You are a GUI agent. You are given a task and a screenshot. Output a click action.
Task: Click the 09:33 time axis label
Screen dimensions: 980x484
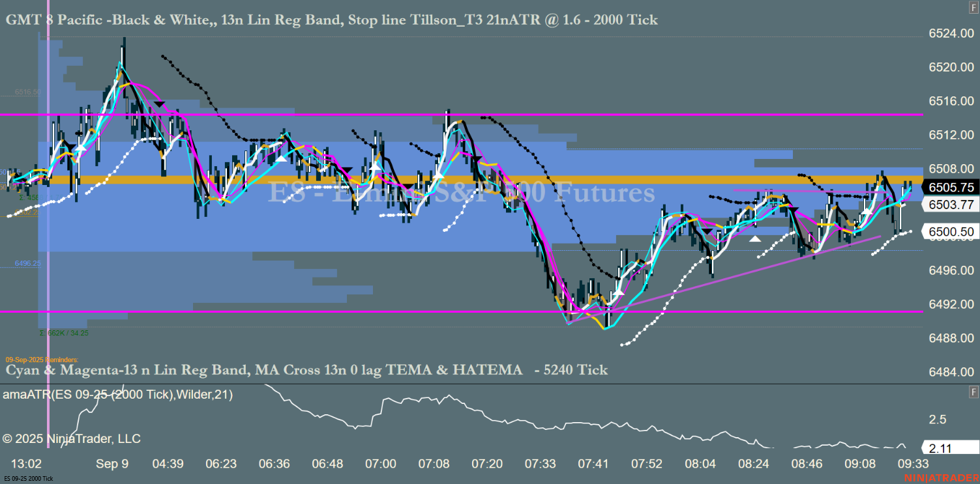(913, 464)
